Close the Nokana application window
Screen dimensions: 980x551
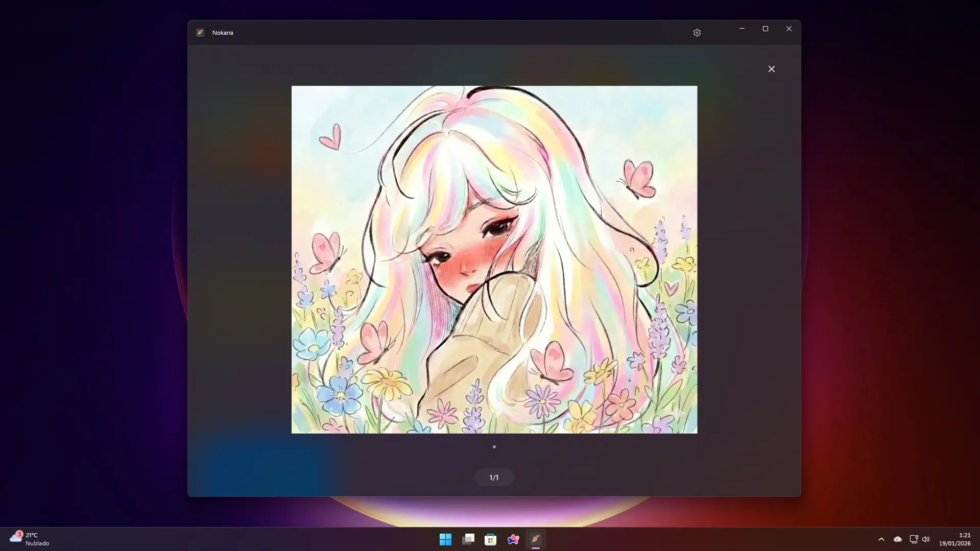[x=788, y=29]
